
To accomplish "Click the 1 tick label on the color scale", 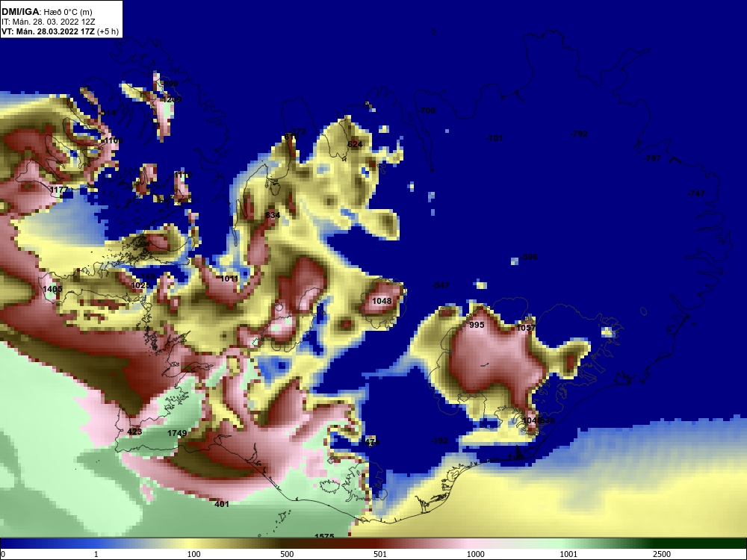I will [96, 554].
